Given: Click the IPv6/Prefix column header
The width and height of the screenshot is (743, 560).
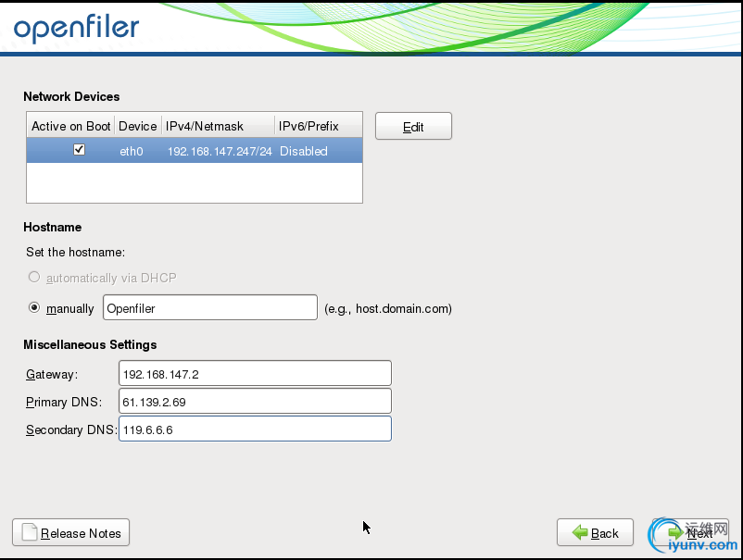Looking at the screenshot, I should (319, 127).
